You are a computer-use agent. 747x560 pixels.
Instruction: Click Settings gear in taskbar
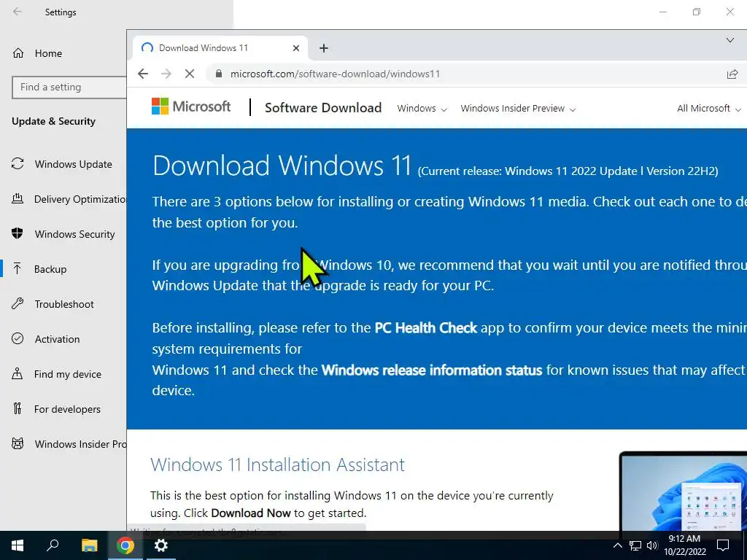pos(161,545)
